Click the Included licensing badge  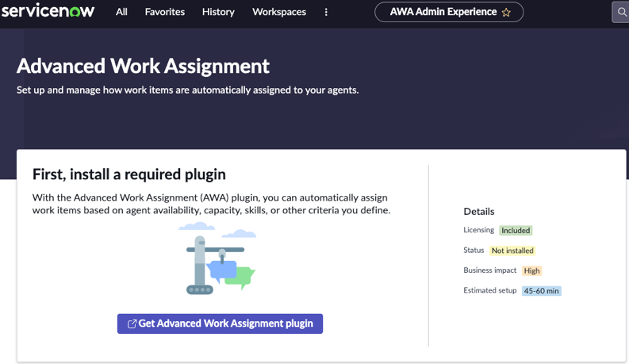pos(516,231)
